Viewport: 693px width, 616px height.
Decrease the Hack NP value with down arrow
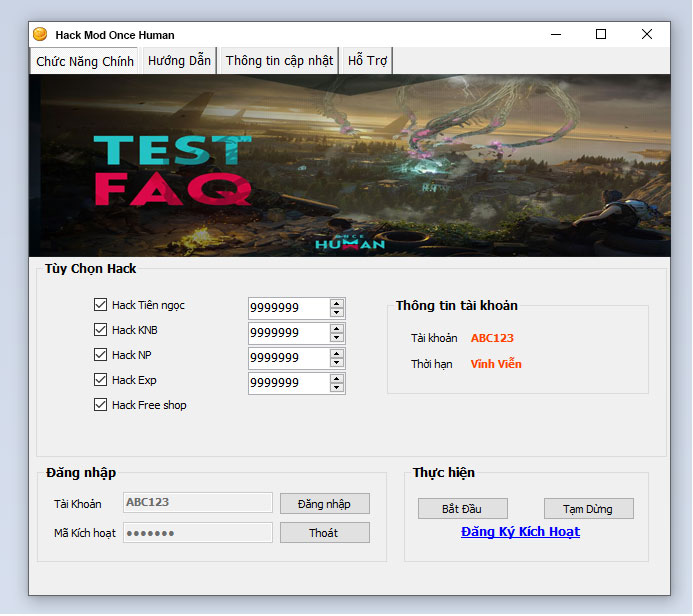[x=337, y=362]
